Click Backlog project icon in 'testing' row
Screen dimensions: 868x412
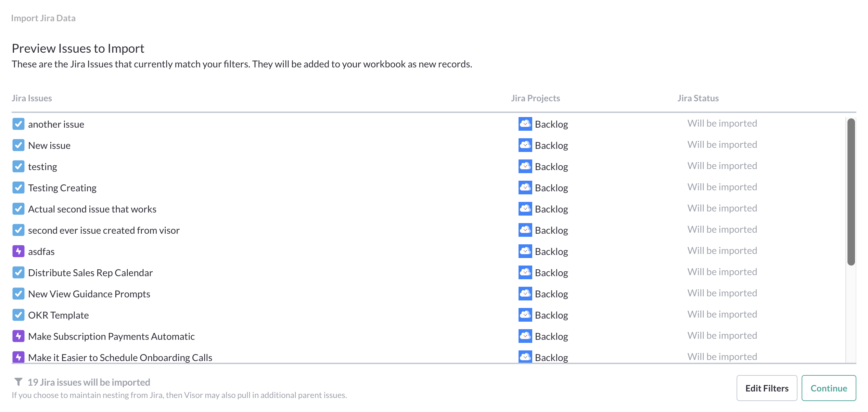[x=525, y=166]
